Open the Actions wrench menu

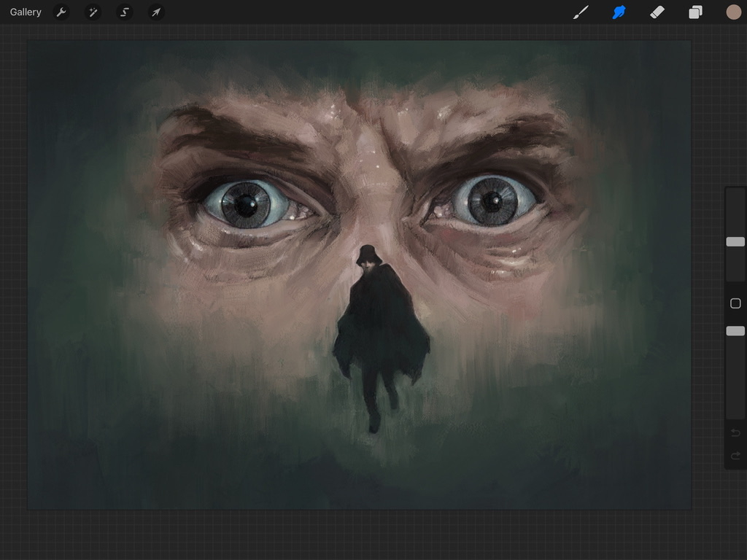[61, 12]
